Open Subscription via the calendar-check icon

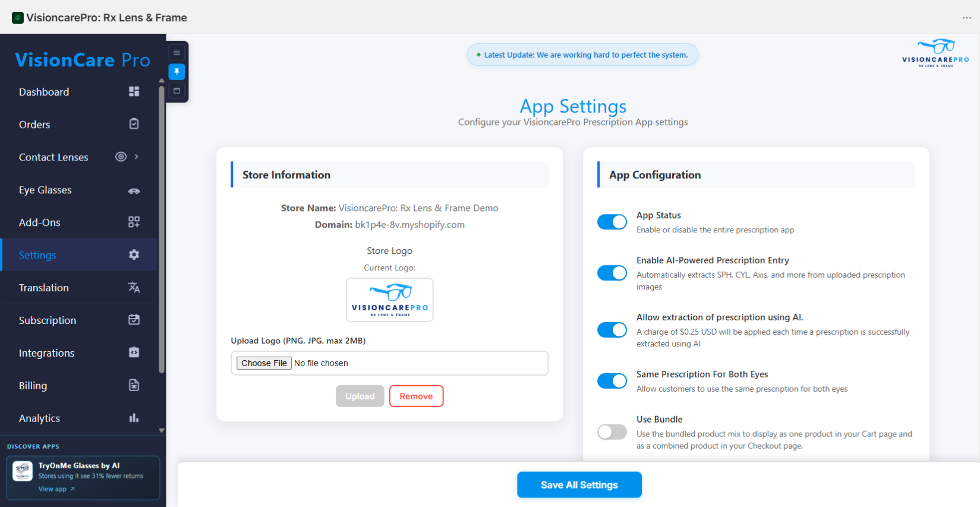pos(134,320)
